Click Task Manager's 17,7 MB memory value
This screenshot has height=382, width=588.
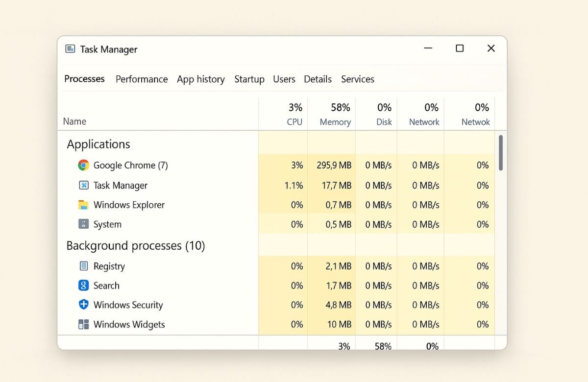337,186
